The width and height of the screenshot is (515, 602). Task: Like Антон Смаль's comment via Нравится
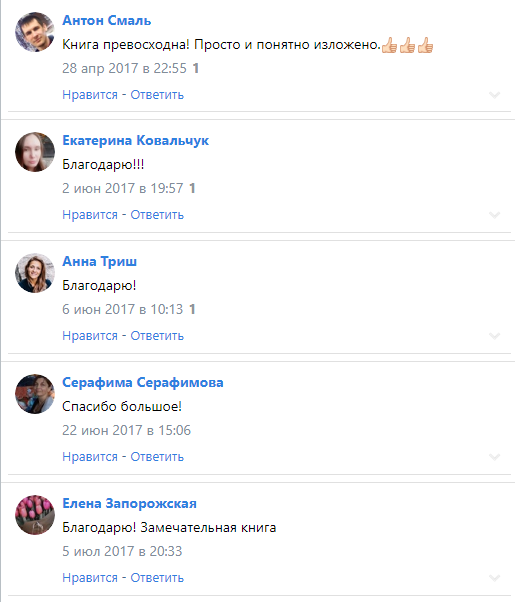click(x=90, y=95)
